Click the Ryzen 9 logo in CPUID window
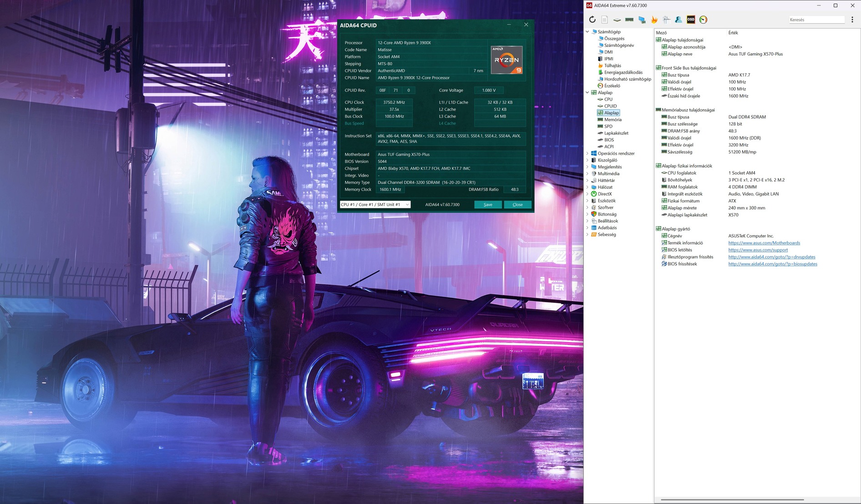 click(x=506, y=60)
